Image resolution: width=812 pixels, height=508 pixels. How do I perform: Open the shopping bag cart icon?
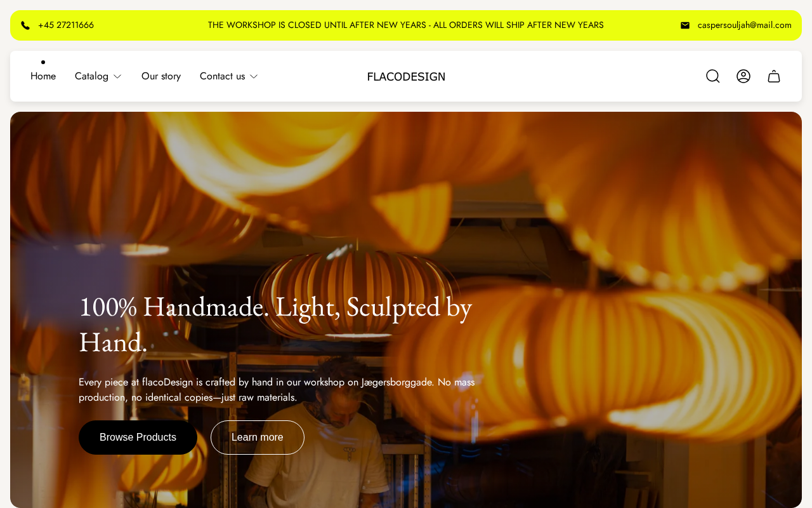[774, 76]
